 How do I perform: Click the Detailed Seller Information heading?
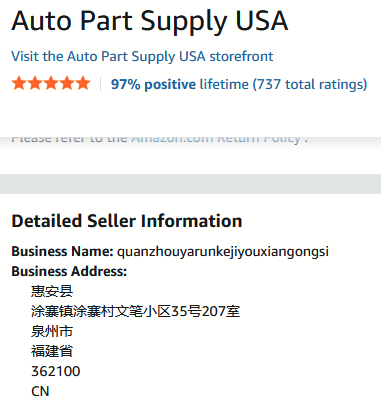(x=127, y=221)
